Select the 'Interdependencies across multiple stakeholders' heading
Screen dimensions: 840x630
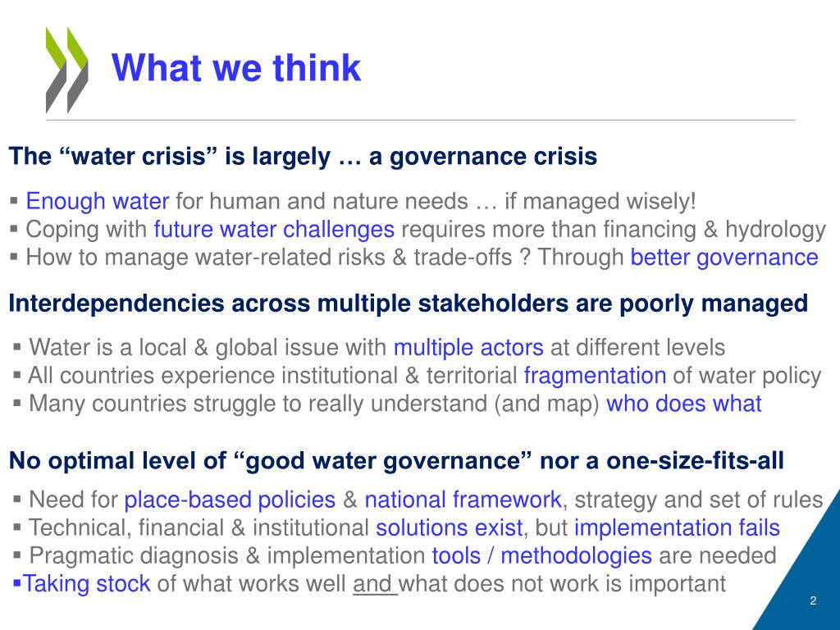(409, 304)
